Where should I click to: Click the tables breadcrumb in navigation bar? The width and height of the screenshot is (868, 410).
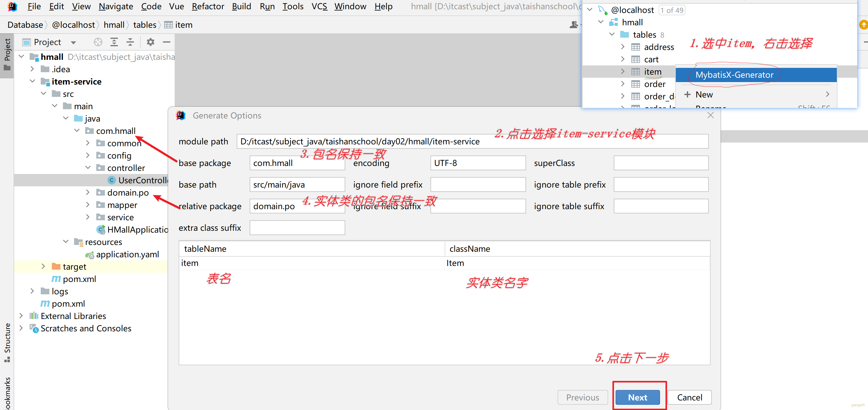pos(144,25)
